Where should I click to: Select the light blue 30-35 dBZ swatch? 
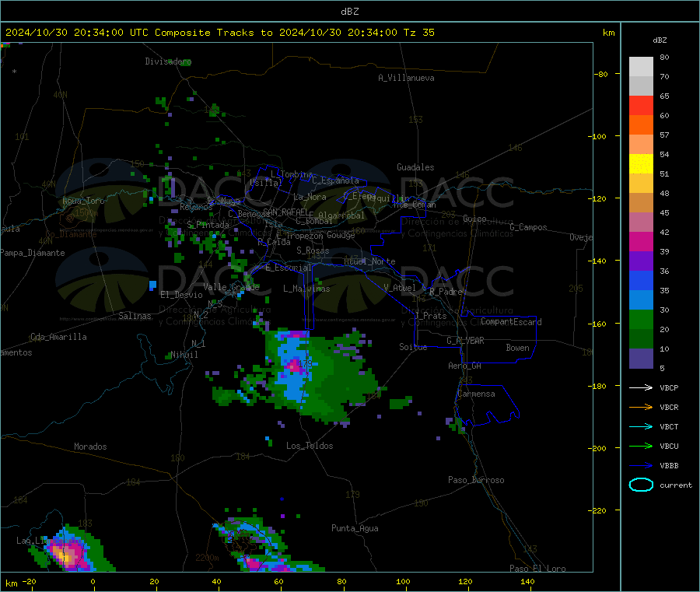point(641,300)
